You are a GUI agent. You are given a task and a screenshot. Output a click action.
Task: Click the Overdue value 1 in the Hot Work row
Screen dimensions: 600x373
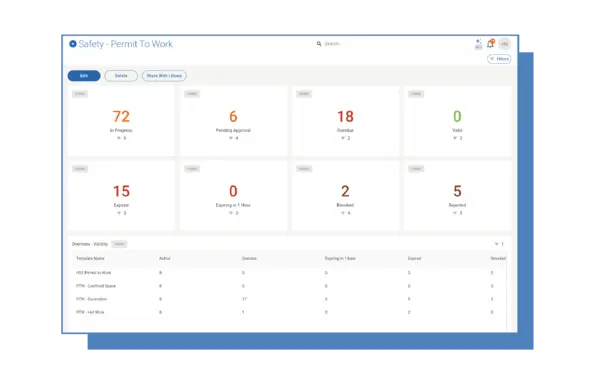point(243,312)
